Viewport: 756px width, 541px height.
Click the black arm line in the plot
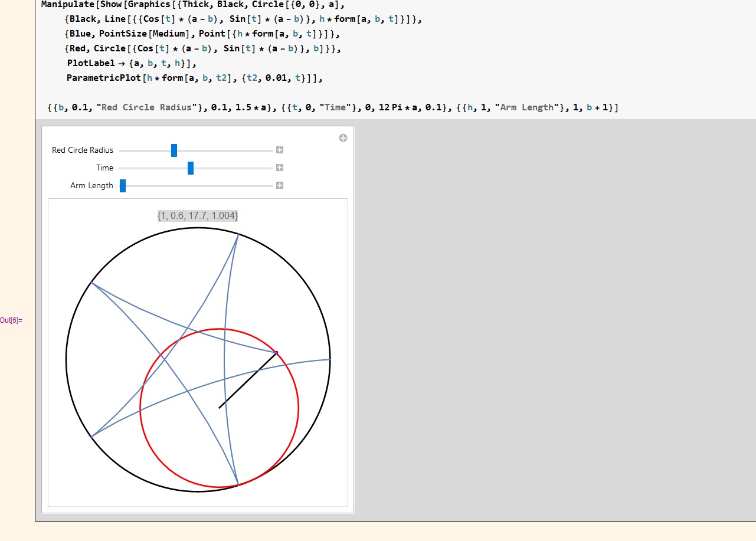point(248,380)
